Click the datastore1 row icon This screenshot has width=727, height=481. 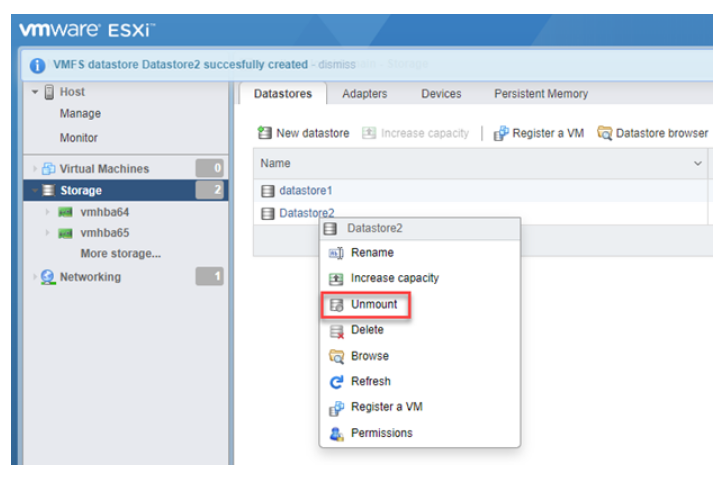[x=268, y=191]
